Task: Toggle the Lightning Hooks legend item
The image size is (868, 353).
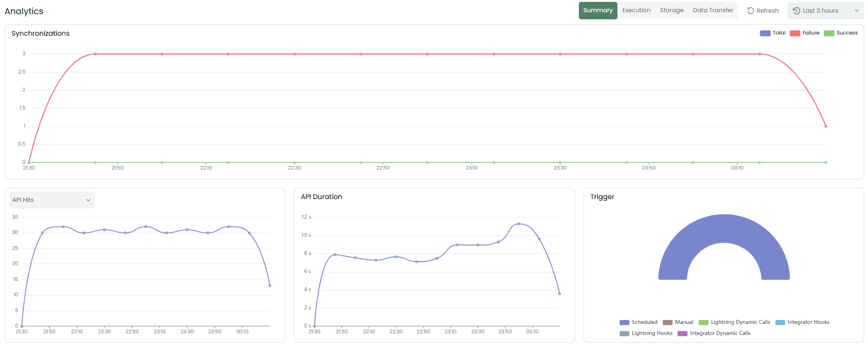Action: coord(646,333)
